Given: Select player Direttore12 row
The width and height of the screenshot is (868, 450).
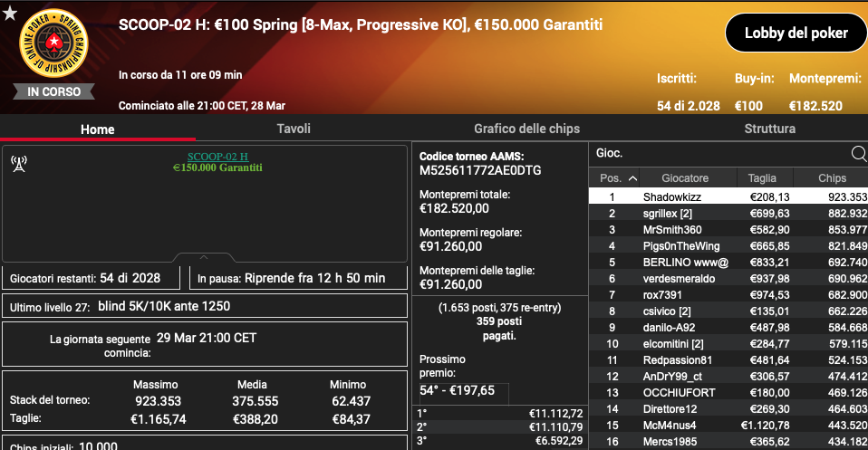Looking at the screenshot, I should [x=728, y=409].
